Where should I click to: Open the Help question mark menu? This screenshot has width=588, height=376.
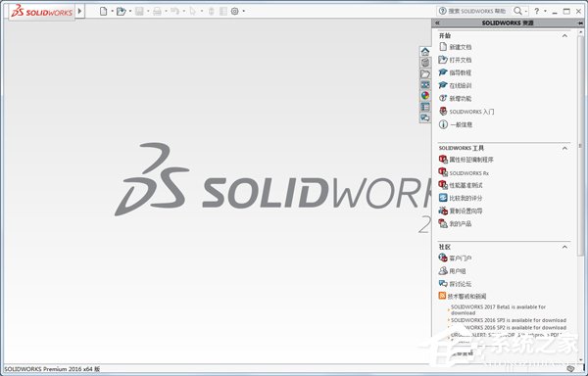[x=537, y=11]
